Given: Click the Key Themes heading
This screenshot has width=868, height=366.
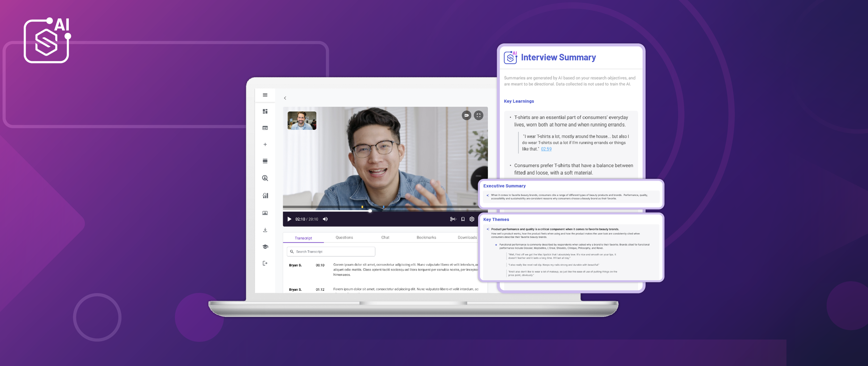Looking at the screenshot, I should tap(496, 220).
